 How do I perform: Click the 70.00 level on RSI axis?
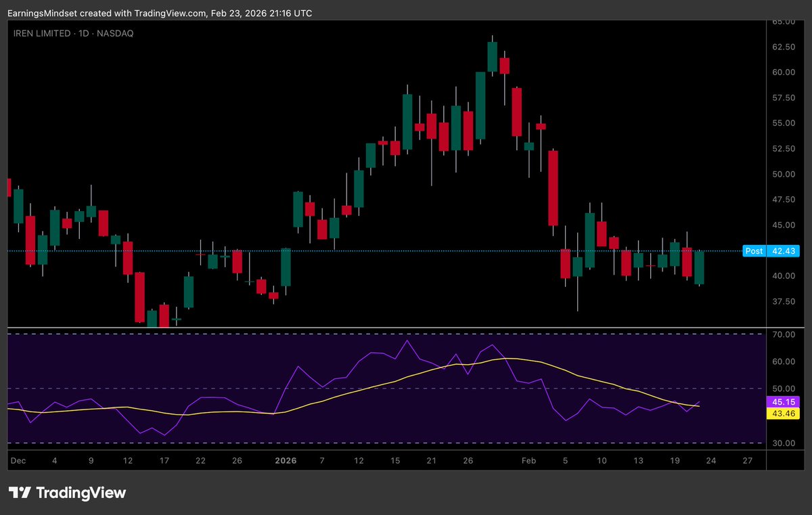click(783, 334)
